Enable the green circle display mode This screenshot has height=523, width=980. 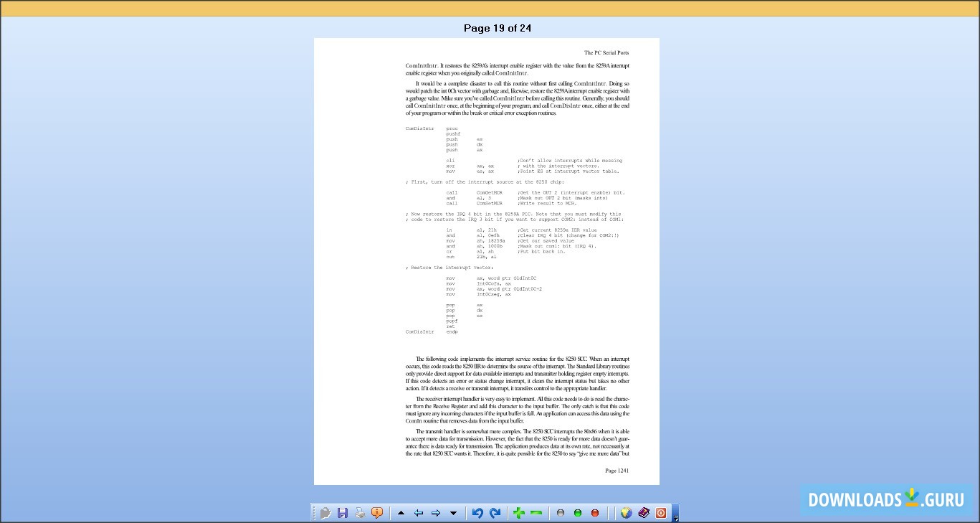coord(577,512)
